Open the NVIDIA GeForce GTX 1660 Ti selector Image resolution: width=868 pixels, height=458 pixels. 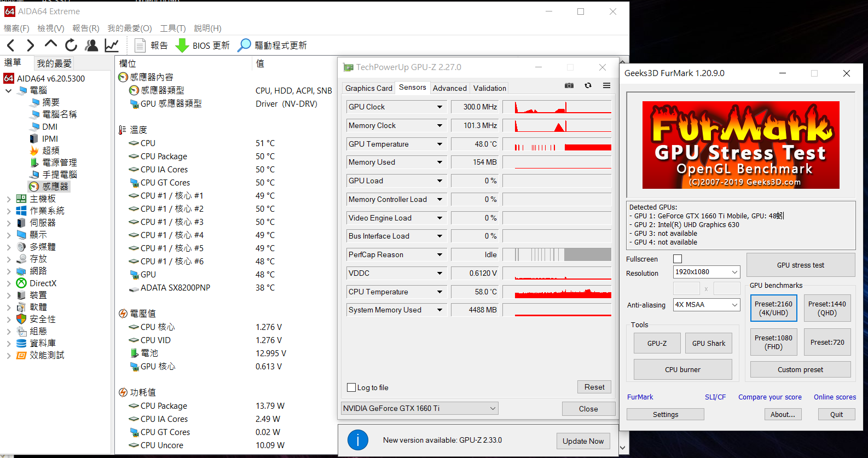[420, 408]
